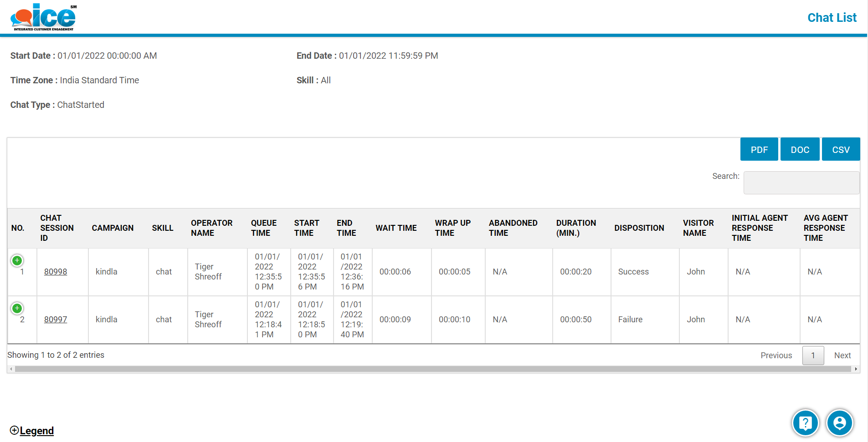The width and height of the screenshot is (868, 442).
Task: Open the help question mark icon
Action: click(x=805, y=423)
